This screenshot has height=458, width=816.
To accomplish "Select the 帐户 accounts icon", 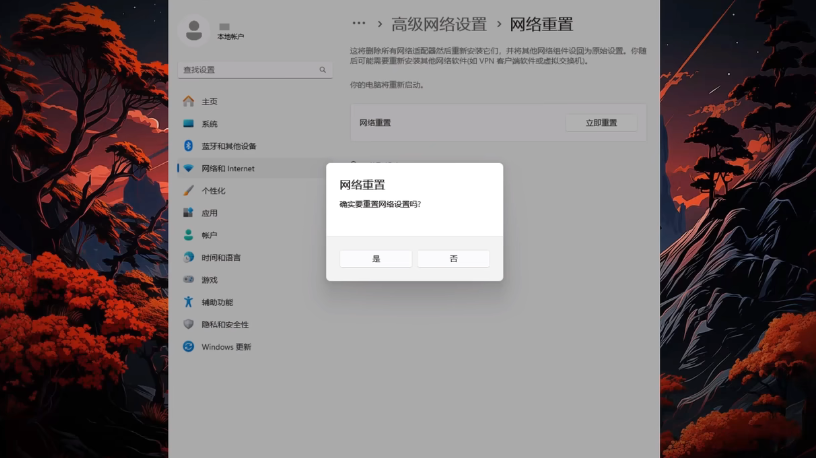I will tap(188, 235).
